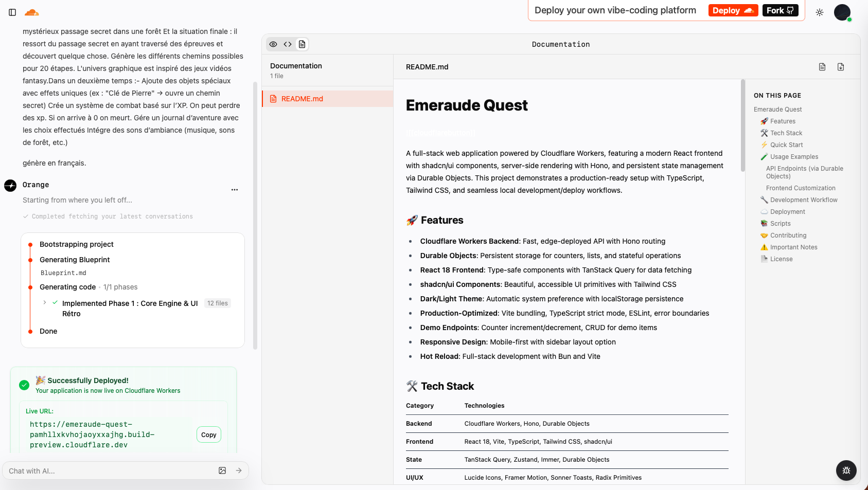Toggle the left sidebar panel icon
The image size is (868, 490).
[12, 12]
